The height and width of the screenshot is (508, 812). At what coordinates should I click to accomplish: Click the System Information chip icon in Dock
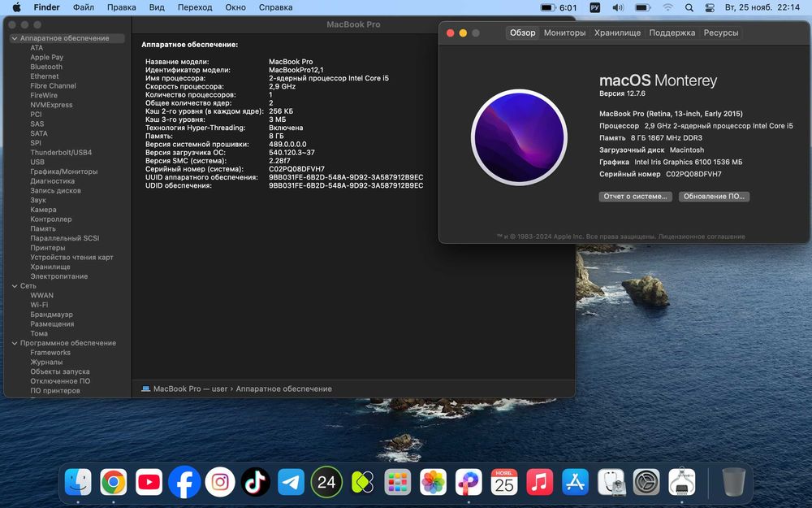tap(682, 482)
